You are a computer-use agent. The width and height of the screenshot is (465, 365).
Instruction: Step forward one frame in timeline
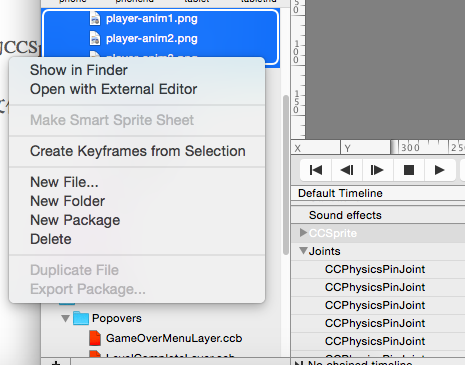point(377,170)
